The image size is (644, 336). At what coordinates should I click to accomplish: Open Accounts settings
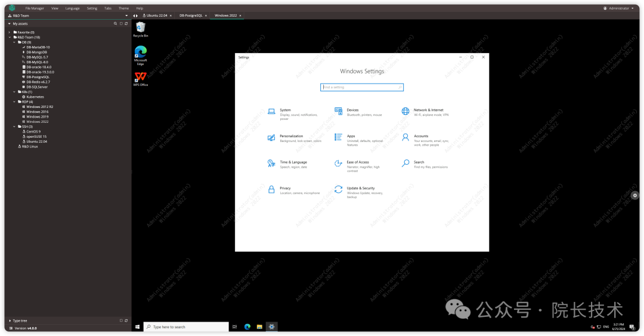(x=426, y=140)
